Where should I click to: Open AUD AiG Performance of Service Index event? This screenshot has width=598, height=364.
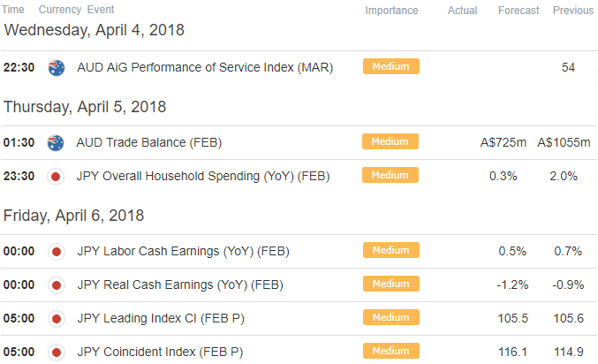tap(205, 67)
